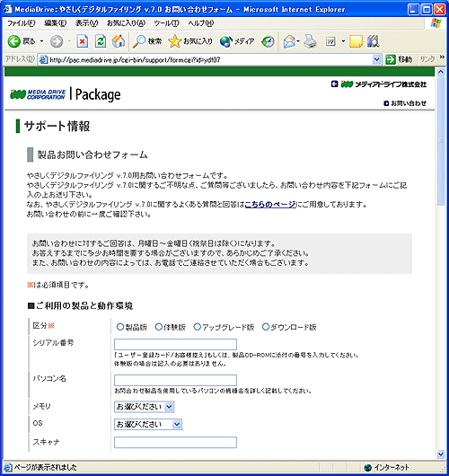Click the Internet zone globe in status bar
449x476 pixels.
[x=368, y=468]
